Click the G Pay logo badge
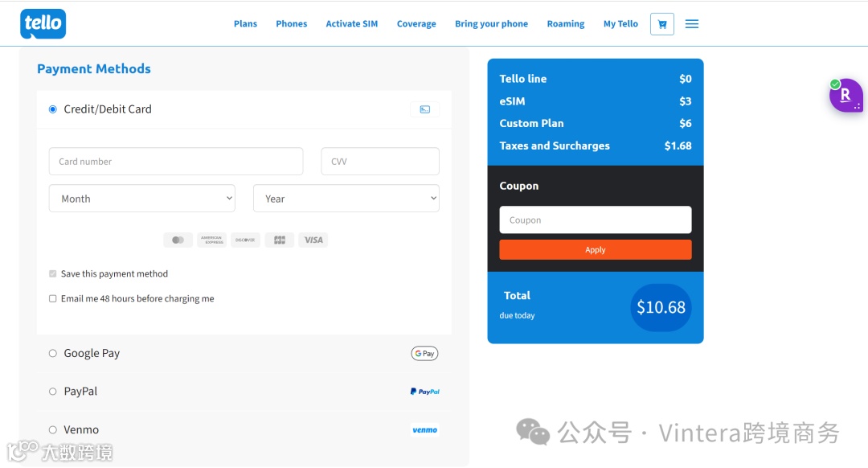Viewport: 868px width, 468px height. pos(424,353)
